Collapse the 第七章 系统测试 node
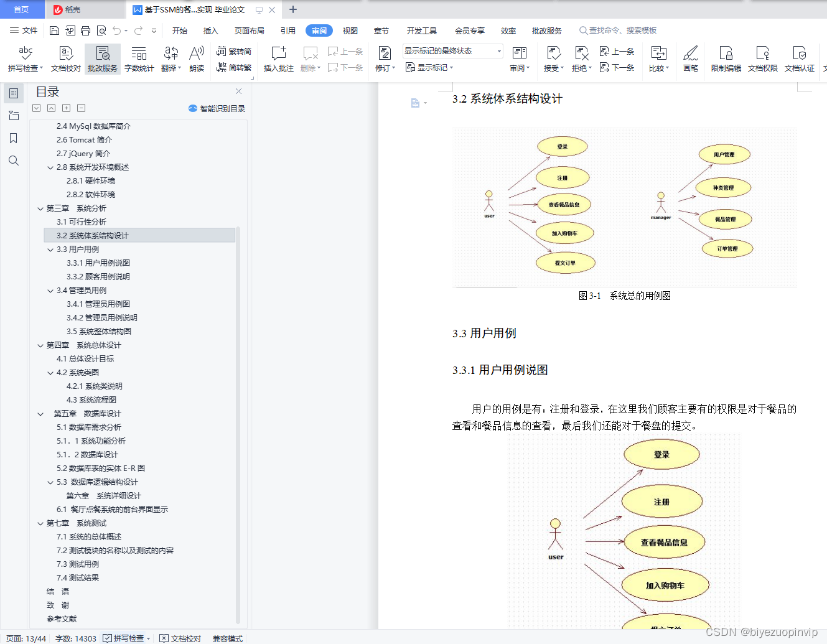The height and width of the screenshot is (644, 827). [40, 523]
